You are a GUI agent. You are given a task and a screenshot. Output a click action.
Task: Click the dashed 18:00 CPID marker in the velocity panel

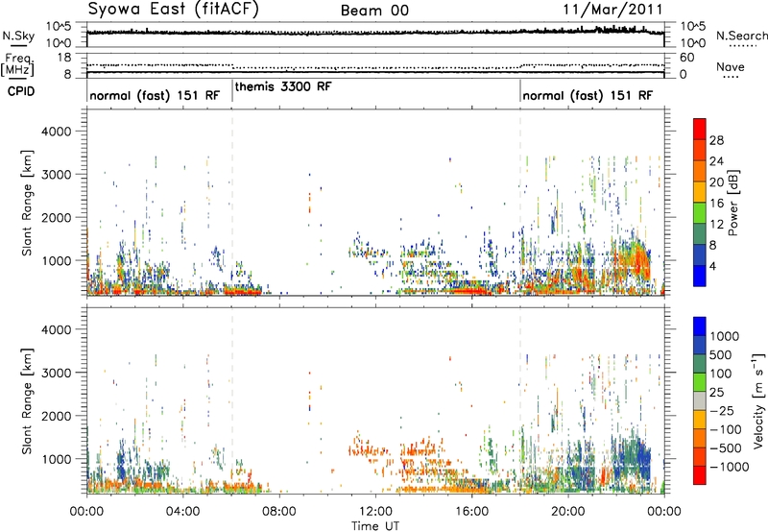click(520, 399)
